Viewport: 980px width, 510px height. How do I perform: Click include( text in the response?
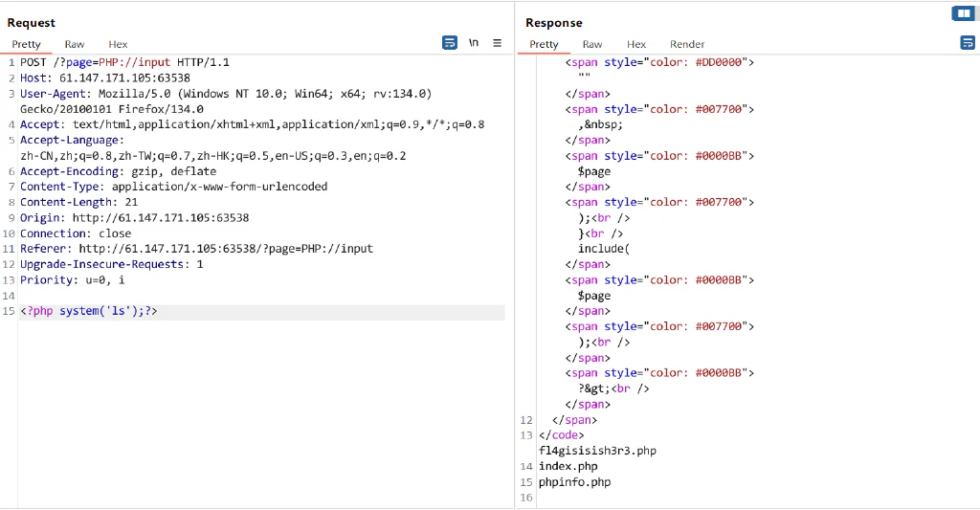tap(604, 248)
